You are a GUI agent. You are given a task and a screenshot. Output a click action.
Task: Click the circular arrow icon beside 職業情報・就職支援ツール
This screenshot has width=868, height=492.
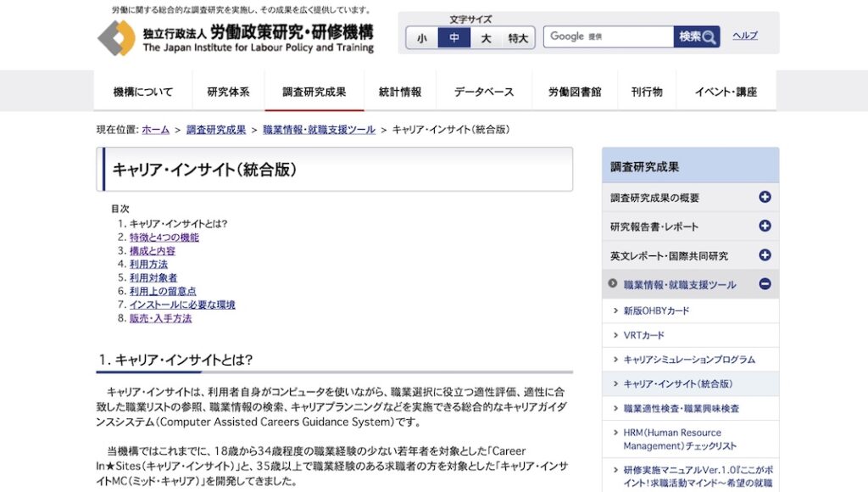point(612,283)
